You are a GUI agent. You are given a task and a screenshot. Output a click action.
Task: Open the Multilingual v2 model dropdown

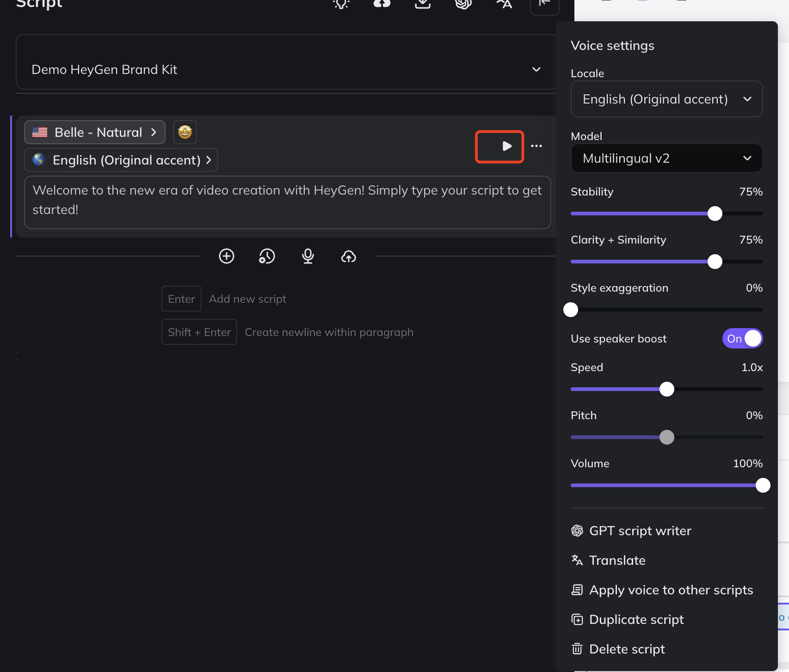(666, 158)
